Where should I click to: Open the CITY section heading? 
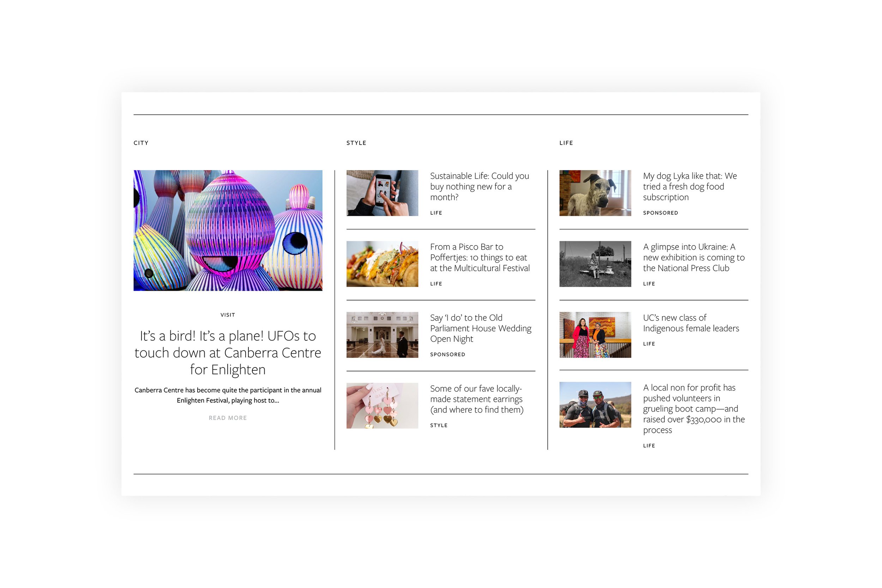pos(141,143)
